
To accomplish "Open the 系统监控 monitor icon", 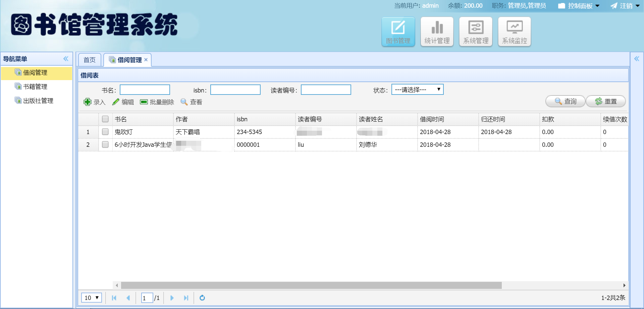I will tap(515, 32).
